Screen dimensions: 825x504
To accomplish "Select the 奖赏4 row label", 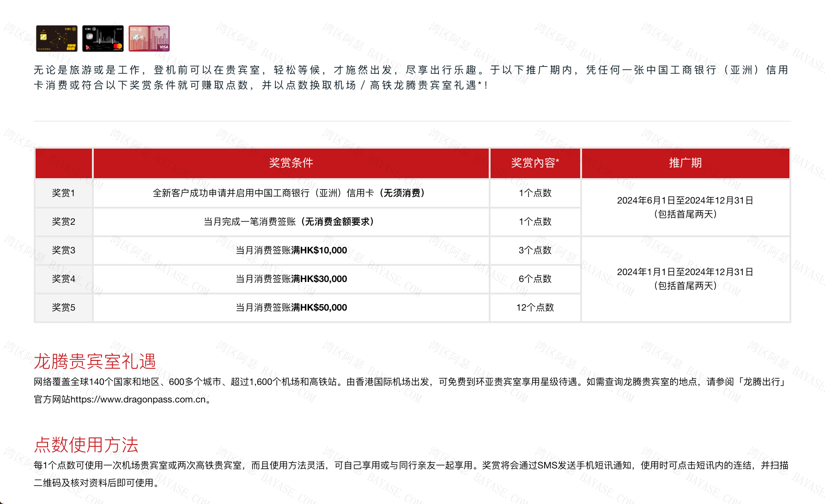I will (64, 279).
